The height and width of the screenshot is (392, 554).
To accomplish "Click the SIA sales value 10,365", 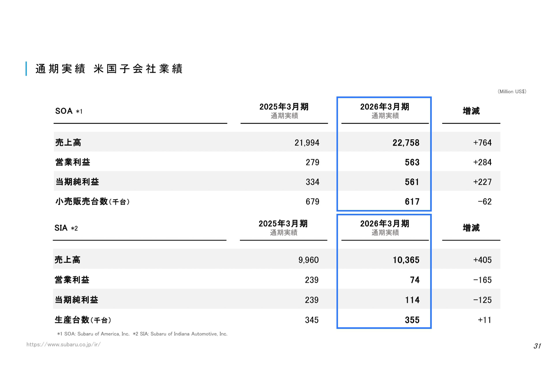I will point(406,260).
